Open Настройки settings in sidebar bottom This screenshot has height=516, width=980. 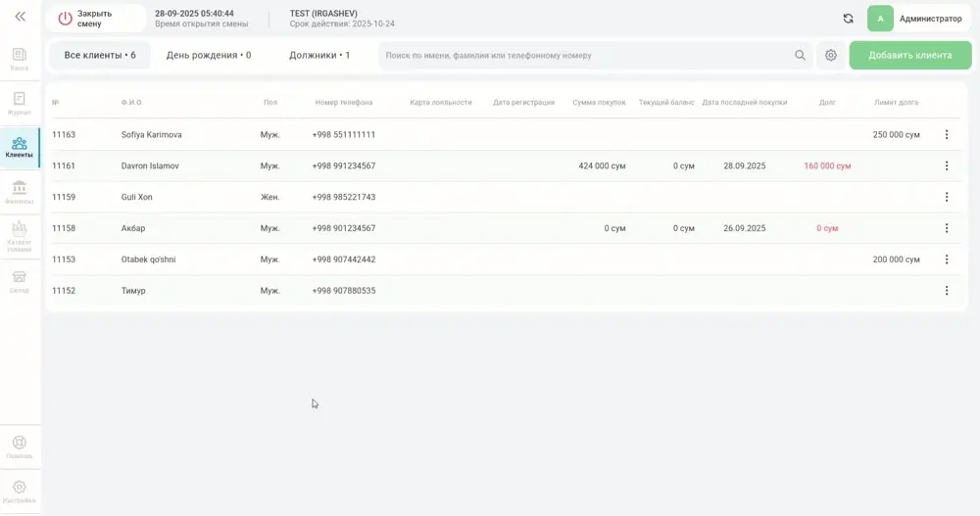tap(20, 492)
